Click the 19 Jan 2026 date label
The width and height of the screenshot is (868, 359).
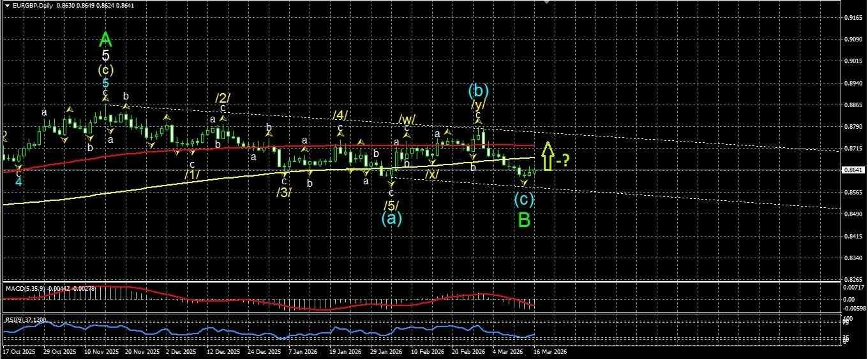click(x=345, y=351)
